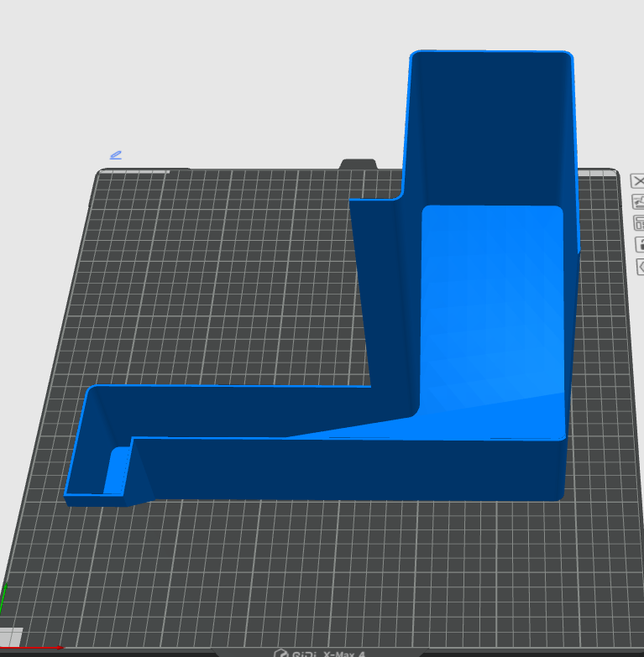Click the light gray strip on plate's top-left edge

(134, 171)
